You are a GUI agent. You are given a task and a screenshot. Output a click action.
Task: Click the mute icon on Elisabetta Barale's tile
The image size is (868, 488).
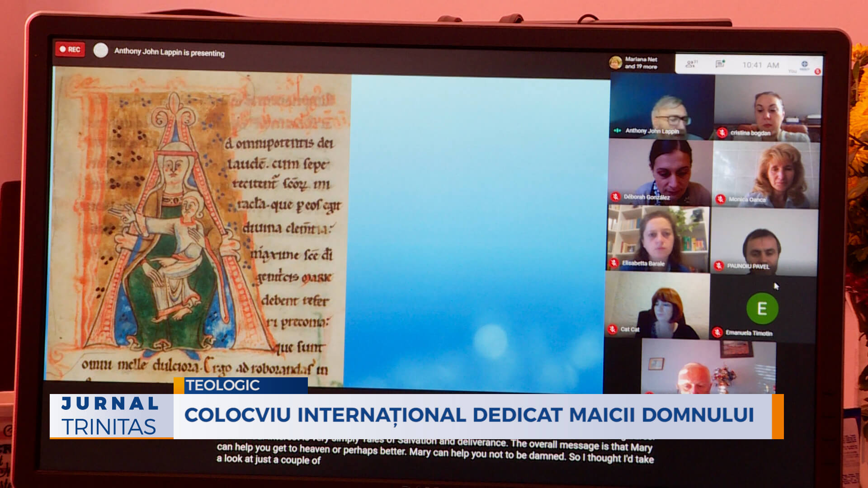tap(613, 263)
